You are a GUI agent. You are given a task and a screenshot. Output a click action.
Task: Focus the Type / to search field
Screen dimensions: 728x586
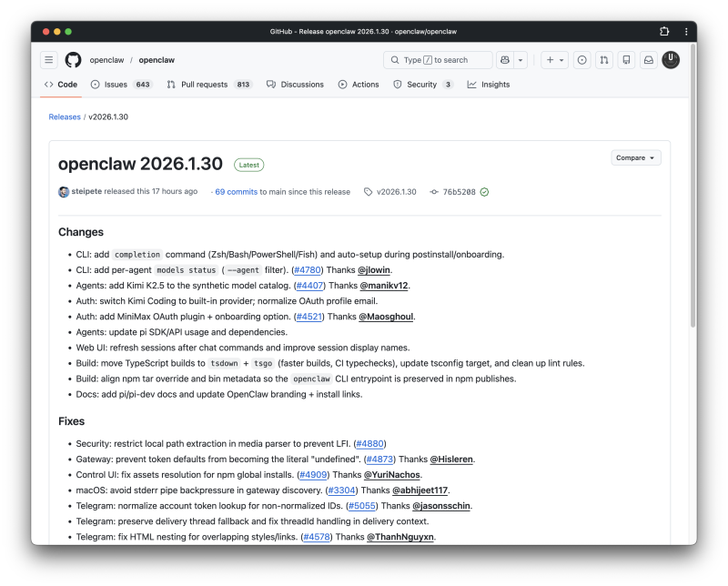[x=438, y=60]
